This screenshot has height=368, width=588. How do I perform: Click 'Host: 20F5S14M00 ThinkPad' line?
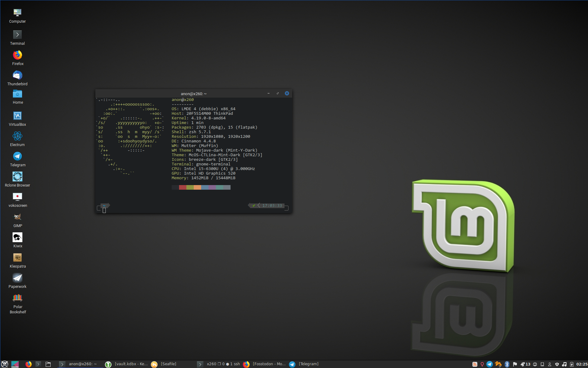pos(202,114)
